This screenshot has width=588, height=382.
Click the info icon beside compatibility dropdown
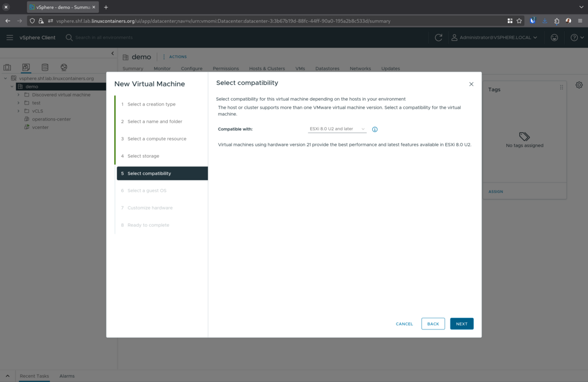pyautogui.click(x=374, y=129)
